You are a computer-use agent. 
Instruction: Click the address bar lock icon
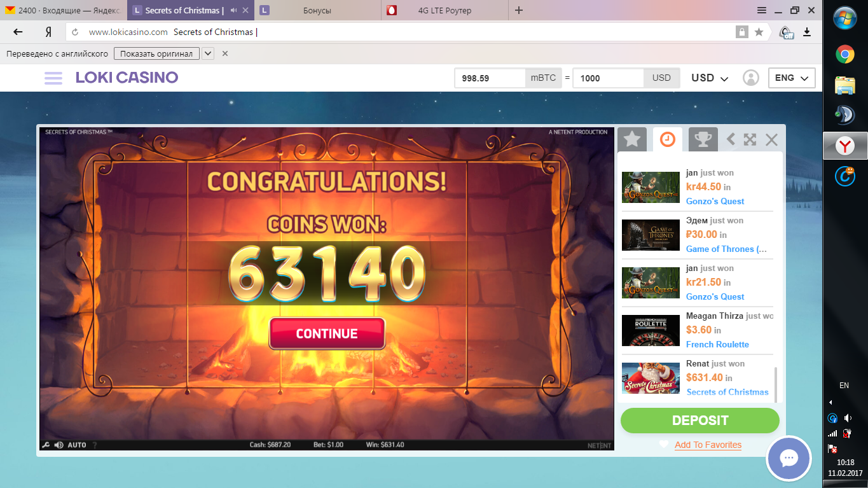click(x=741, y=32)
